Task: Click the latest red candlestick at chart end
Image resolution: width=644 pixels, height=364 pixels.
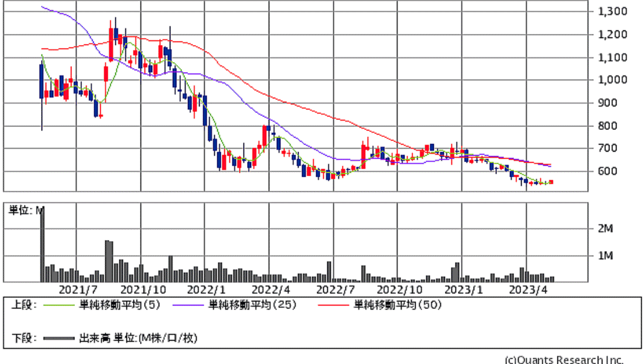Action: [551, 182]
